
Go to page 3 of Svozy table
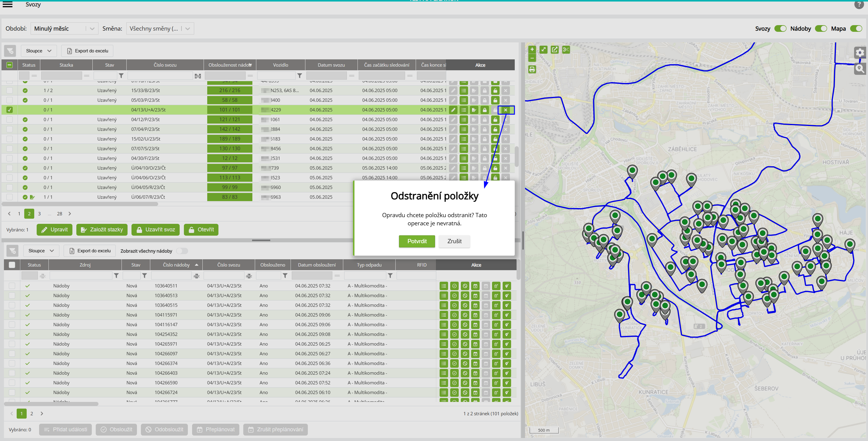pos(39,214)
